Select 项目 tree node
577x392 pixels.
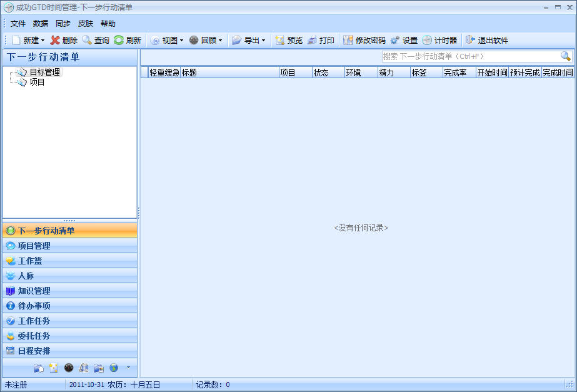(x=37, y=82)
